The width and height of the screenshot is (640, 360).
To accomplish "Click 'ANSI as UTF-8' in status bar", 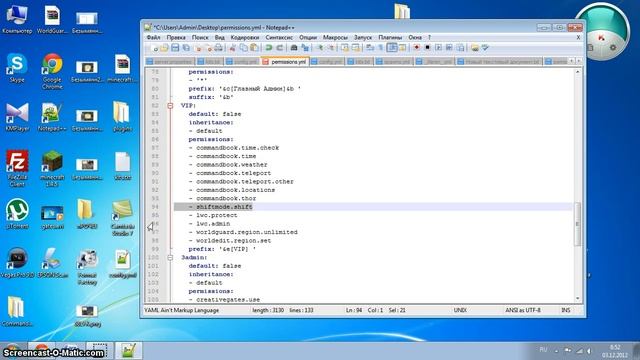I will (522, 310).
